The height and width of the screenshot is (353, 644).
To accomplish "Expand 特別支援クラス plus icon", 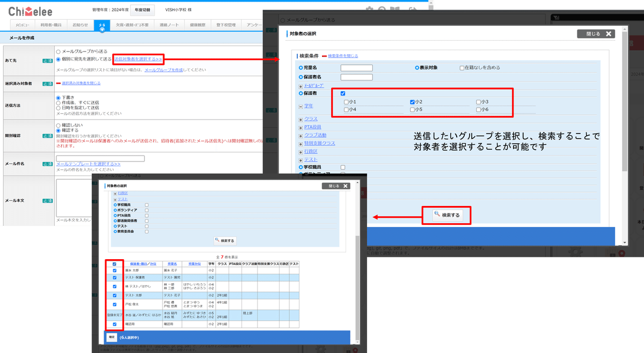I will 301,143.
